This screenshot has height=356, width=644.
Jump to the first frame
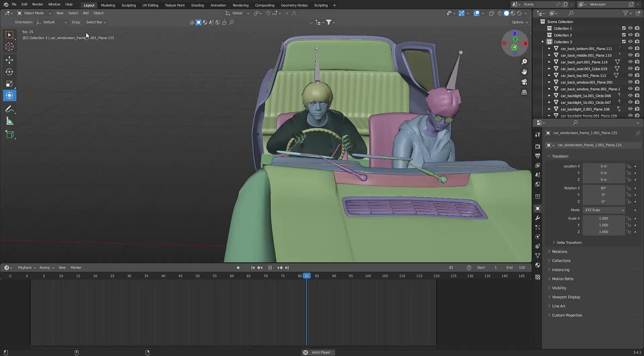tap(253, 268)
